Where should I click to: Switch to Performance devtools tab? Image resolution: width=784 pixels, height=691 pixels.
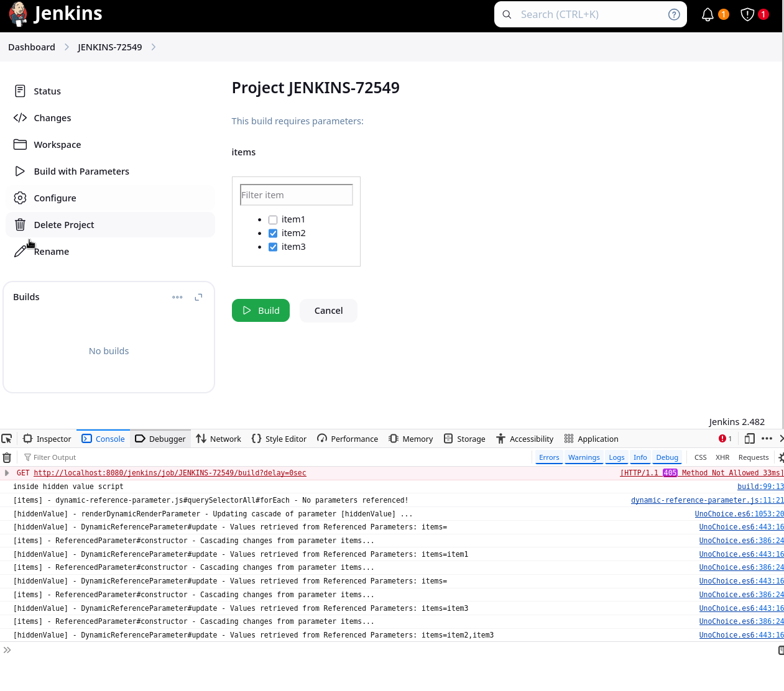pyautogui.click(x=347, y=439)
